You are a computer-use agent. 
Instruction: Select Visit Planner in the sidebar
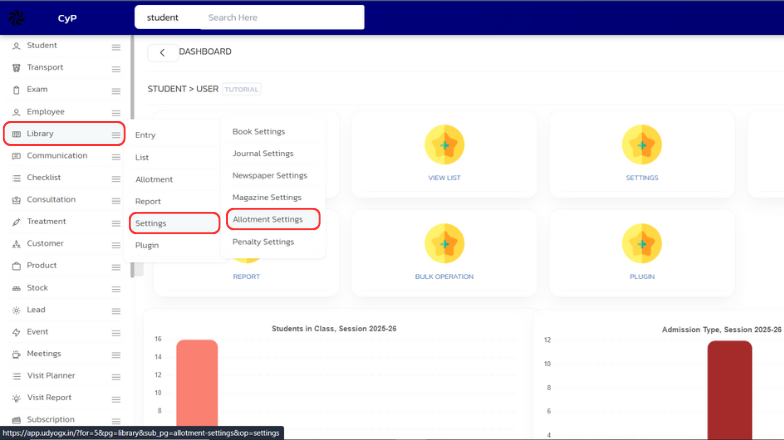point(51,376)
